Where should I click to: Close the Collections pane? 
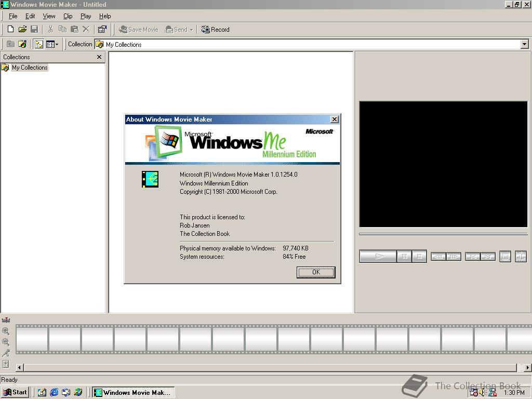(99, 57)
